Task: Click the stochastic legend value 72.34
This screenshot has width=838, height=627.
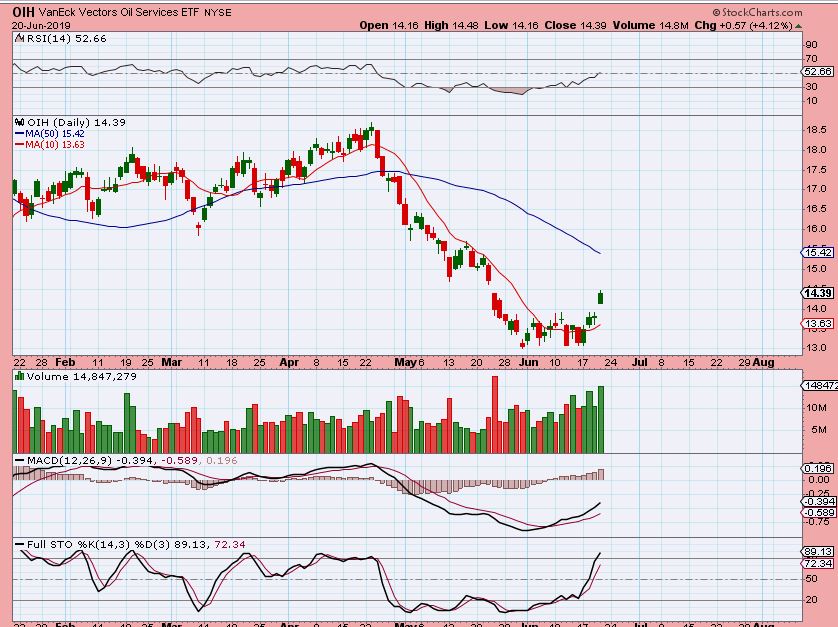Action: [x=230, y=544]
